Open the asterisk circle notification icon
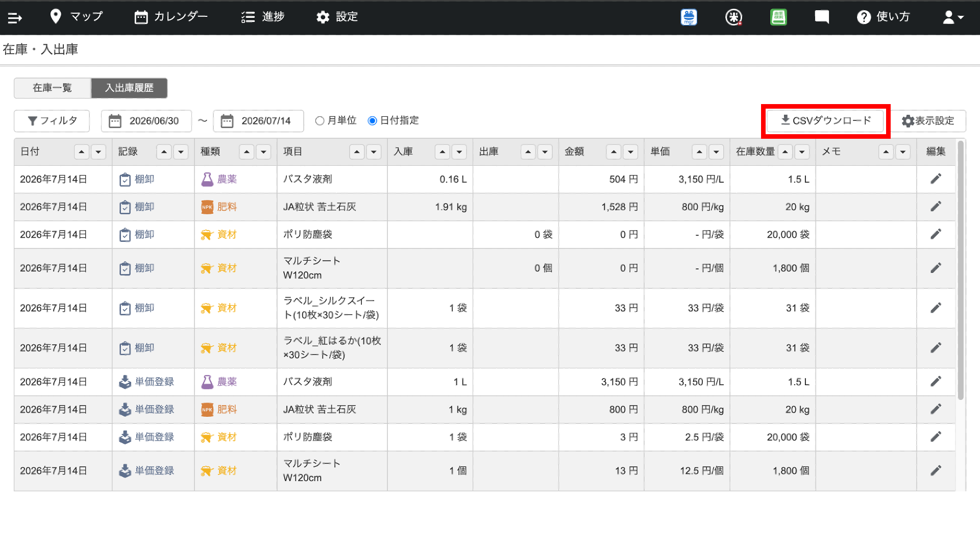The width and height of the screenshot is (980, 551). tap(733, 17)
